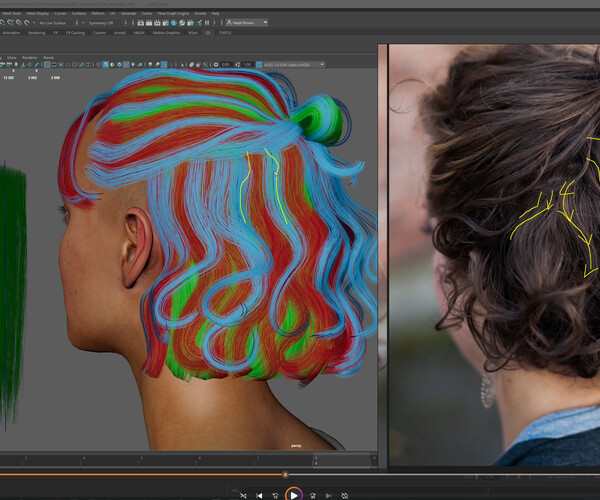Click the shuffle icon left of Play
The image size is (600, 500).
point(243,494)
